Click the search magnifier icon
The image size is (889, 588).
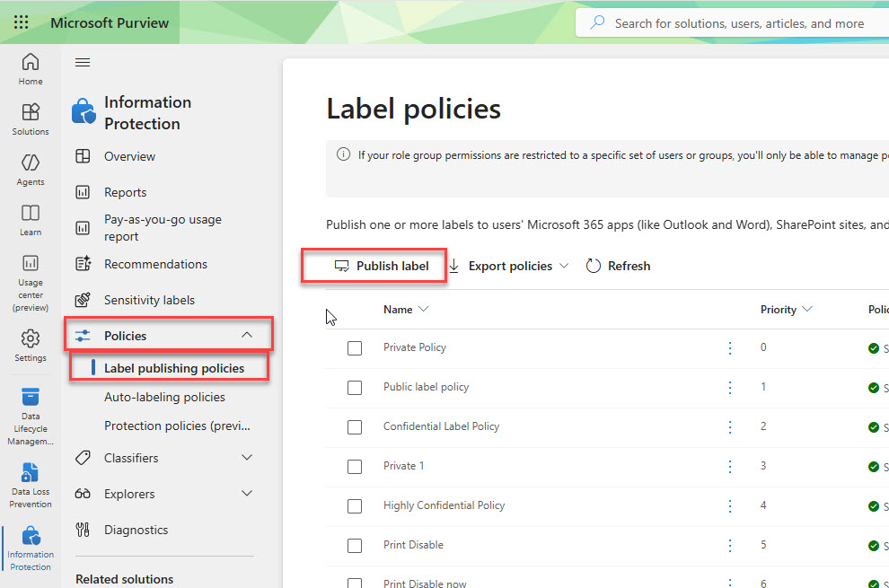tap(597, 22)
